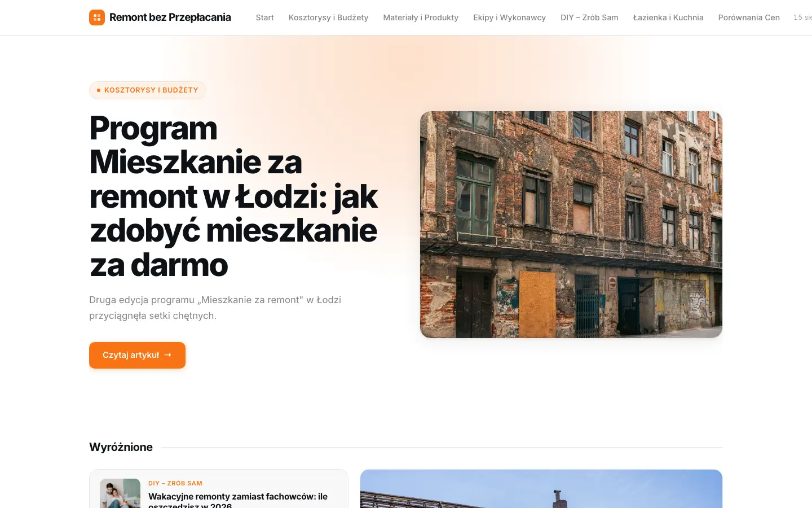Click the couple thumbnail in Wakacyjne remonty card
This screenshot has width=812, height=508.
click(x=120, y=493)
